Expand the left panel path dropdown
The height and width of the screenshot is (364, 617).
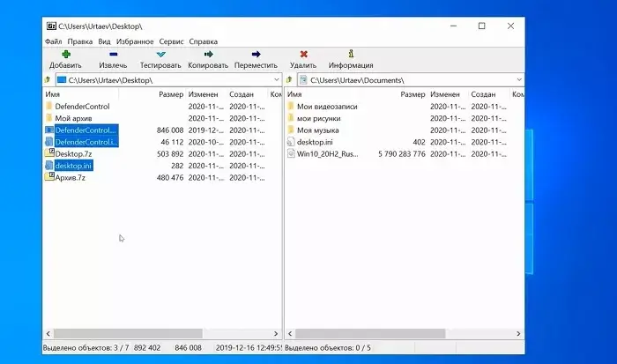tap(275, 79)
